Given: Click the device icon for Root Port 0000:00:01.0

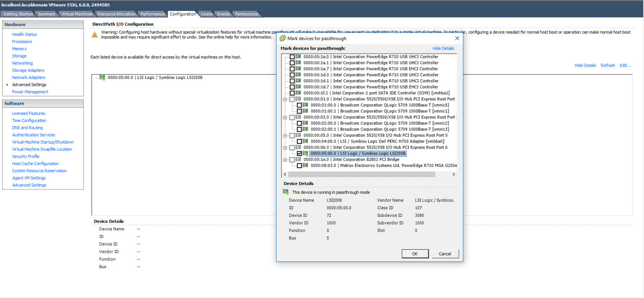Looking at the screenshot, I should click(x=298, y=99).
